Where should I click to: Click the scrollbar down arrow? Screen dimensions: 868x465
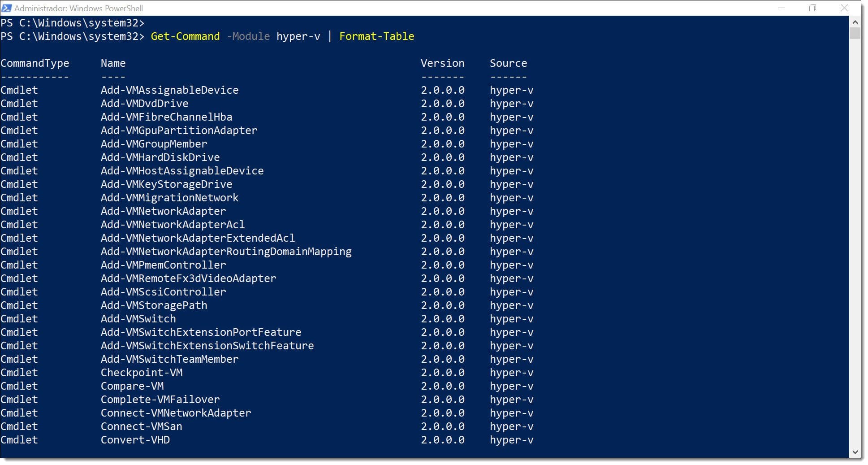click(855, 452)
